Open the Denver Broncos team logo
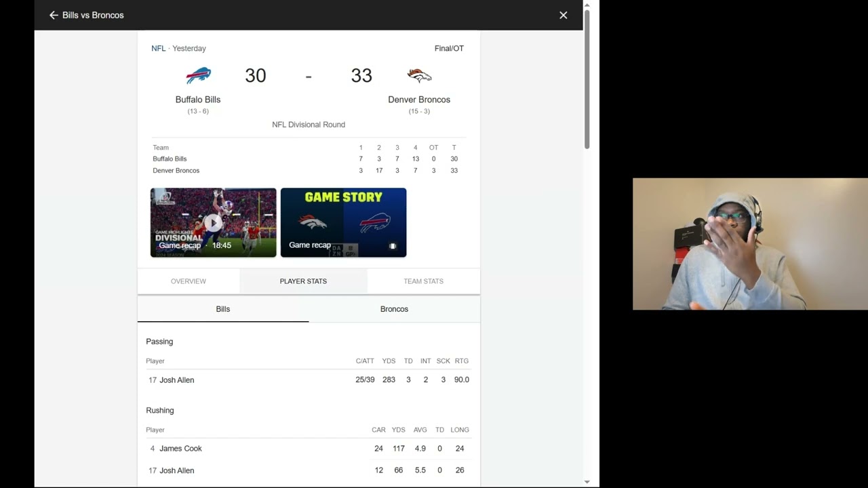The width and height of the screenshot is (868, 488). (419, 75)
